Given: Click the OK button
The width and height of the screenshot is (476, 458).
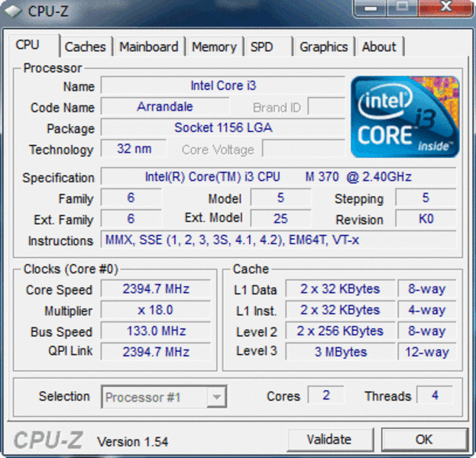Looking at the screenshot, I should (424, 439).
